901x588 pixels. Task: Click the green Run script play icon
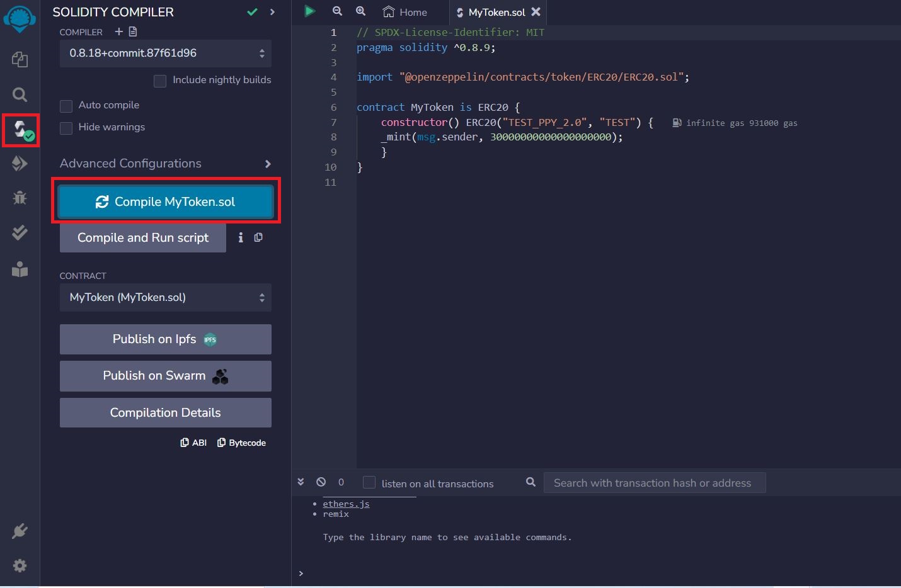309,11
